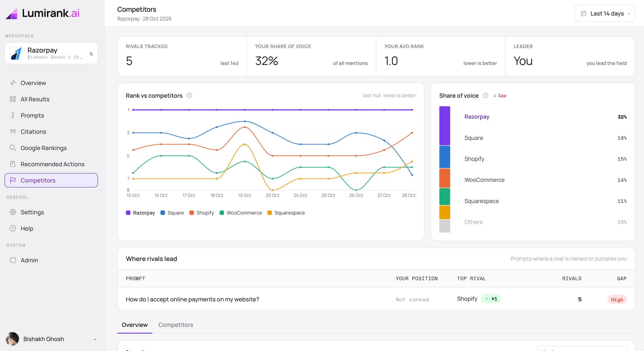Open All Results in the sidebar
Image resolution: width=644 pixels, height=351 pixels.
[51, 99]
